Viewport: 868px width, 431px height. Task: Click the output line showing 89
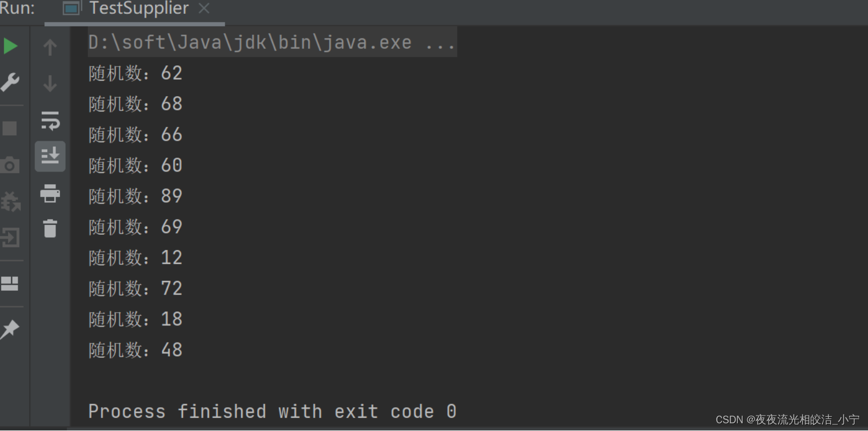(x=135, y=196)
